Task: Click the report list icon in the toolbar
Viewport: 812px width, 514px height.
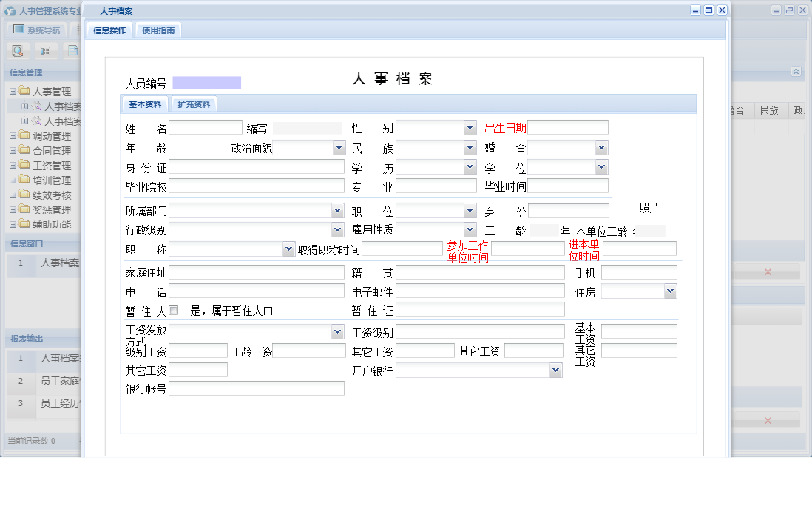Action: (x=44, y=50)
